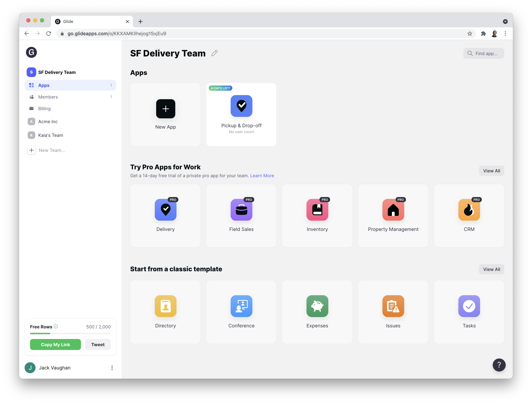
Task: Go to Members in the sidebar
Action: coord(48,97)
